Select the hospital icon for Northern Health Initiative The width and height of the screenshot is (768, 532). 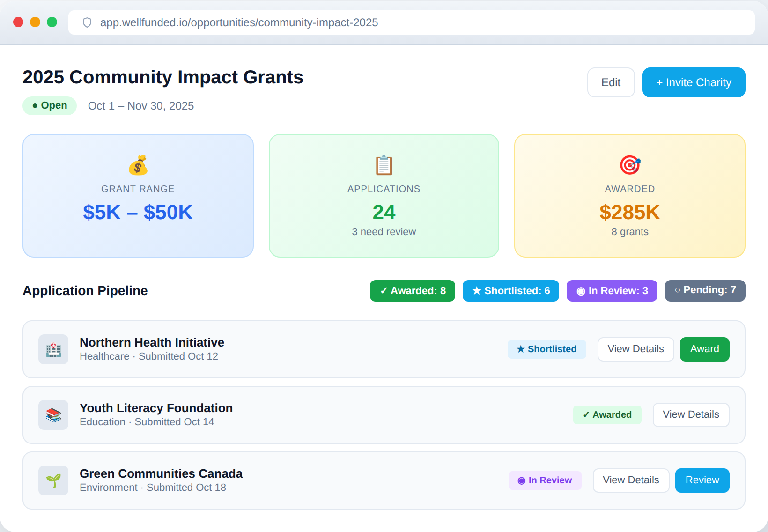click(x=53, y=349)
